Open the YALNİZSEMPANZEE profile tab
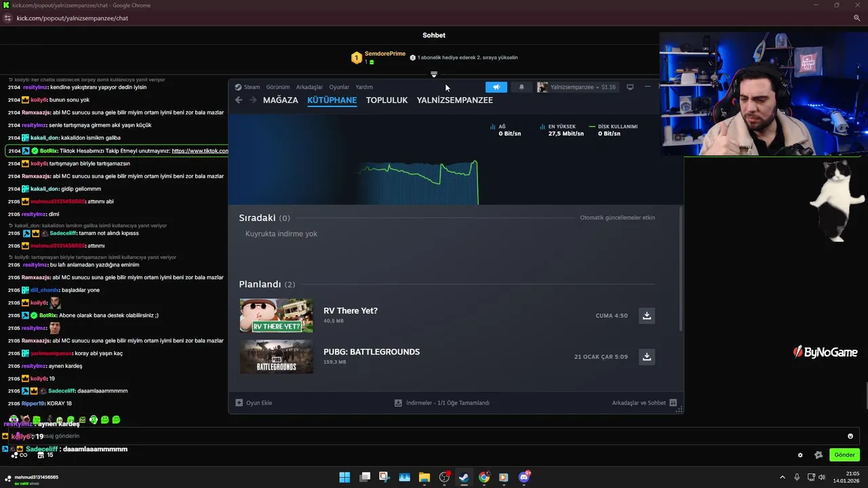 point(455,100)
